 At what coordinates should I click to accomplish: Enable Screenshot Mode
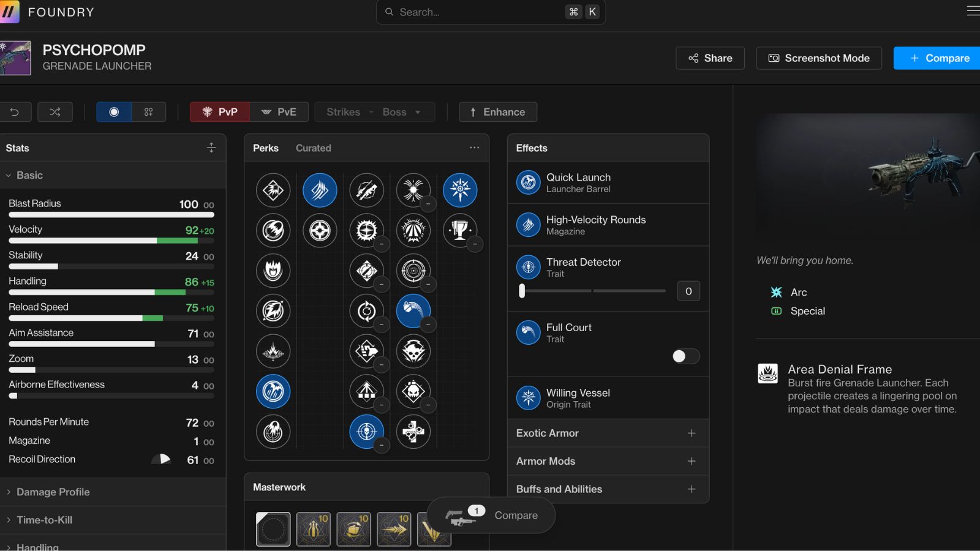tap(819, 58)
